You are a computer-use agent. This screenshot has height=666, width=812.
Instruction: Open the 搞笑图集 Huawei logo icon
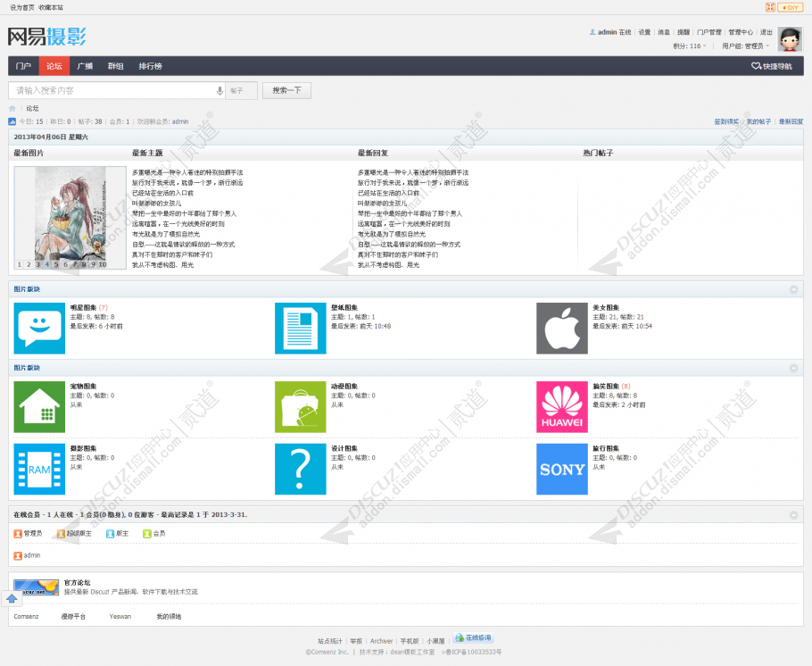[562, 407]
